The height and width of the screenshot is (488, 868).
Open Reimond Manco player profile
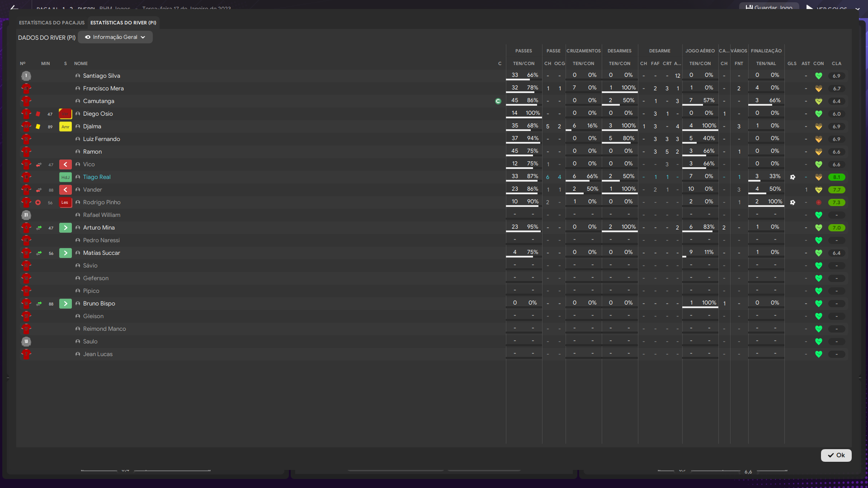104,329
